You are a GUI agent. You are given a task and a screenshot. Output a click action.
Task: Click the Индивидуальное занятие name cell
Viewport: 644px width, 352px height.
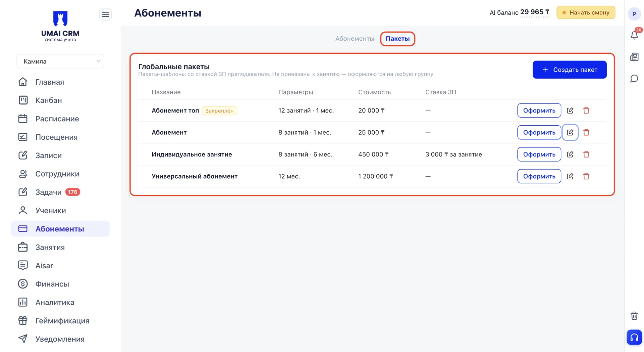[192, 155]
